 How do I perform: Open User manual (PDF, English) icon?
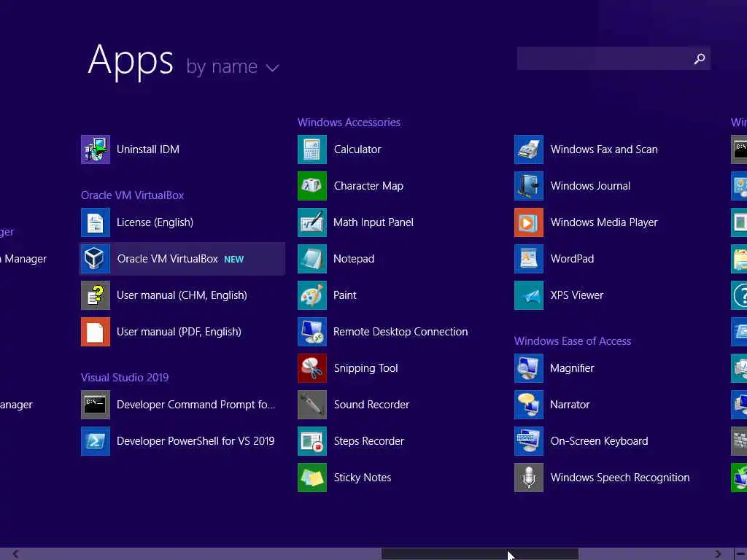point(96,332)
